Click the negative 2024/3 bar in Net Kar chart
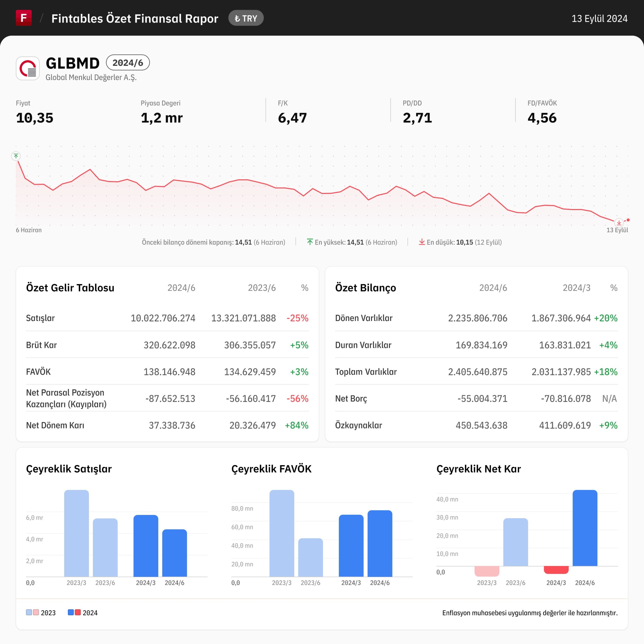644x644 pixels. pyautogui.click(x=556, y=570)
